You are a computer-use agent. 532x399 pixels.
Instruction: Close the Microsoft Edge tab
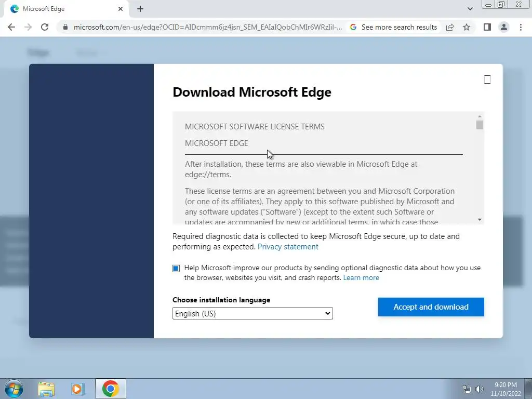coord(121,9)
